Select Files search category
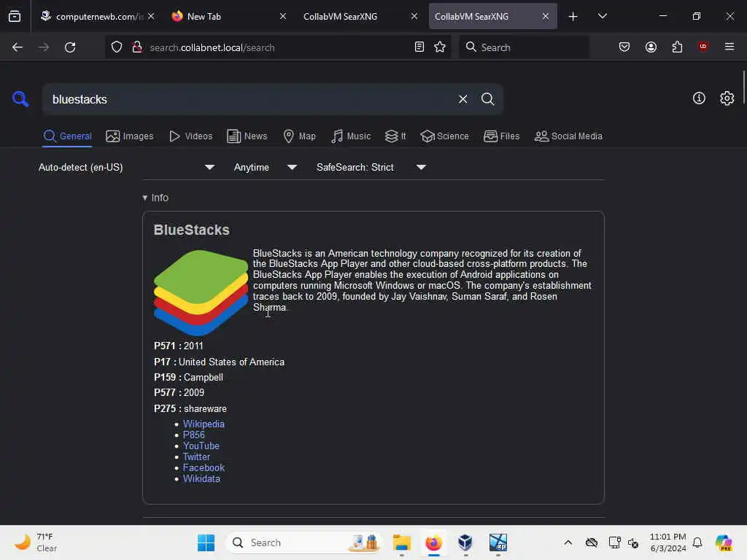The width and height of the screenshot is (747, 560). (502, 136)
